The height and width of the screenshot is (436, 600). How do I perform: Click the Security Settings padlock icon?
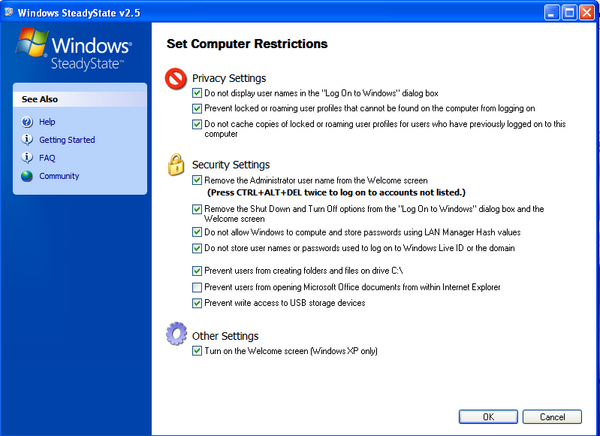pos(176,163)
